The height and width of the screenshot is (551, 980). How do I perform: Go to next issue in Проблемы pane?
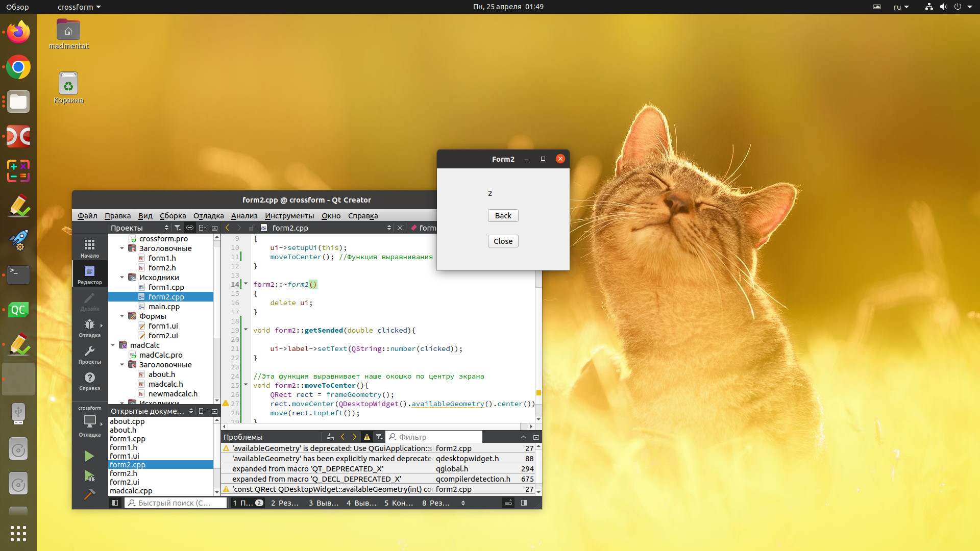(x=354, y=437)
